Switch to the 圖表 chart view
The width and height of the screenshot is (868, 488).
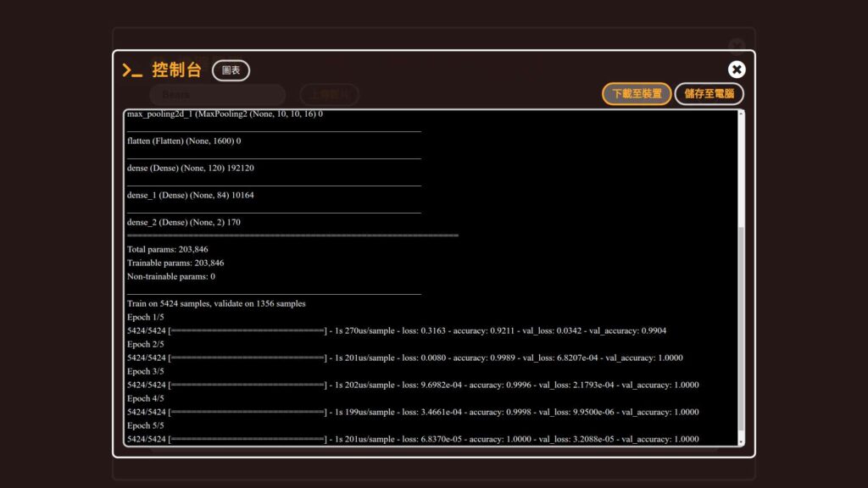231,70
